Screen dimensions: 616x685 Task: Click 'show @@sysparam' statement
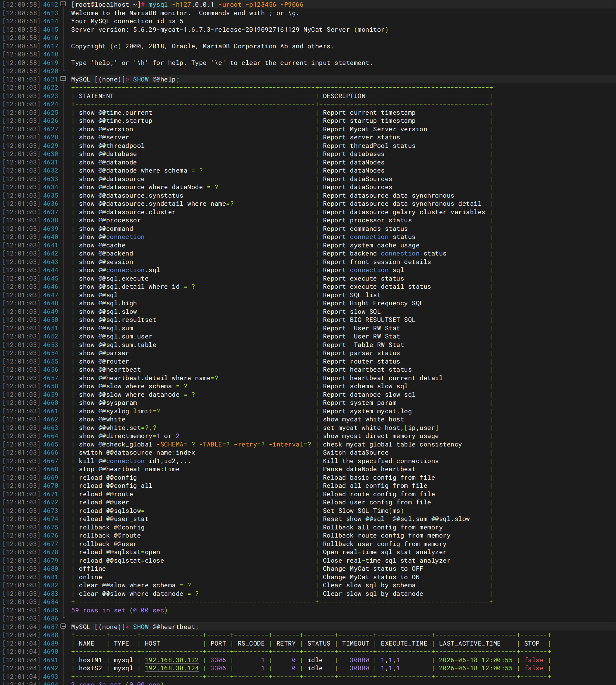108,403
